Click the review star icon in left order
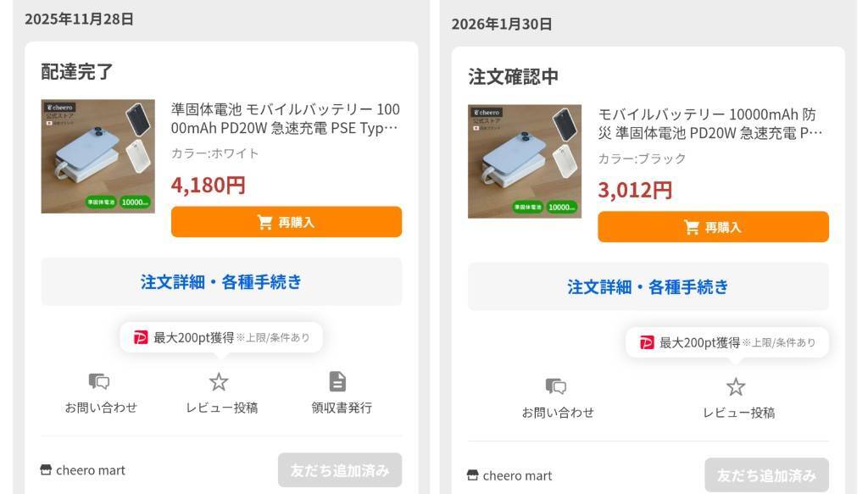 tap(219, 381)
